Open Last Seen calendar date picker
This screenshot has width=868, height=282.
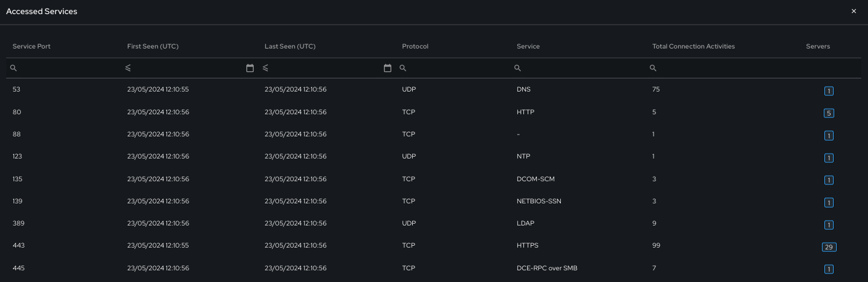388,68
